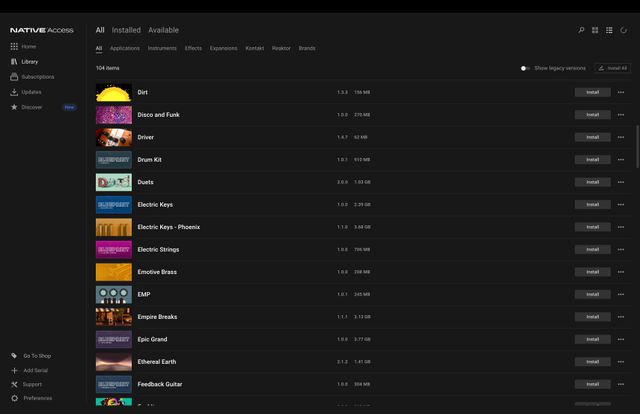Switch to grid view layout
Viewport: 640px width, 414px height.
pyautogui.click(x=595, y=30)
